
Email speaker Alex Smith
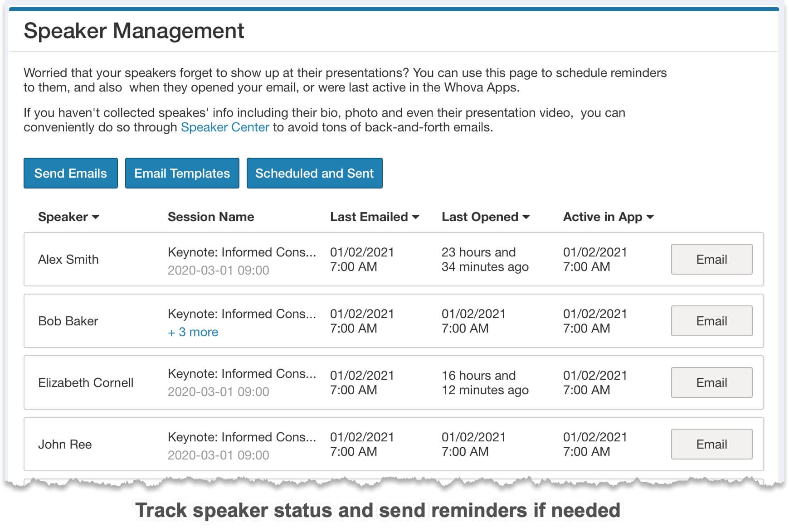(x=711, y=259)
